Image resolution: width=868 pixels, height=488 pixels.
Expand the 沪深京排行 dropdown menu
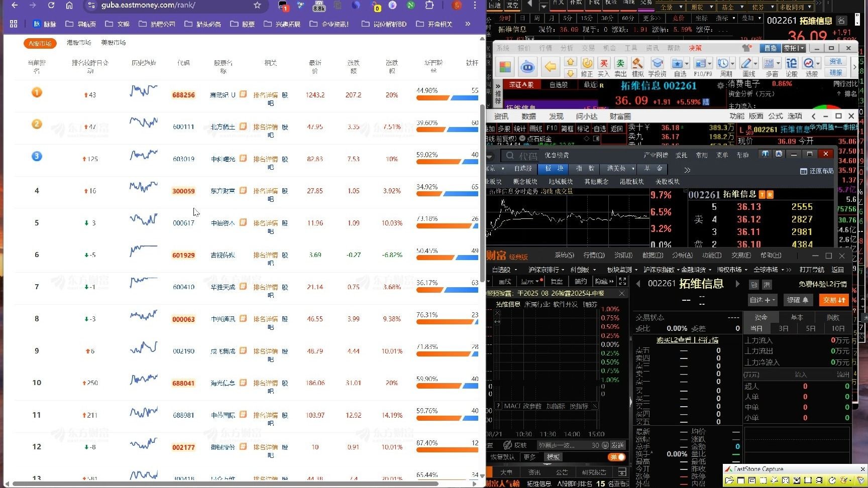click(x=547, y=270)
